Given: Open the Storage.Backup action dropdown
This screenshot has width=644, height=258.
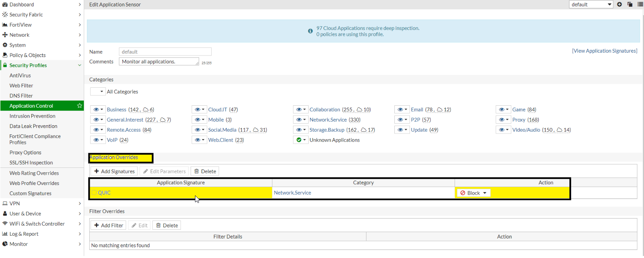Looking at the screenshot, I should [300, 130].
